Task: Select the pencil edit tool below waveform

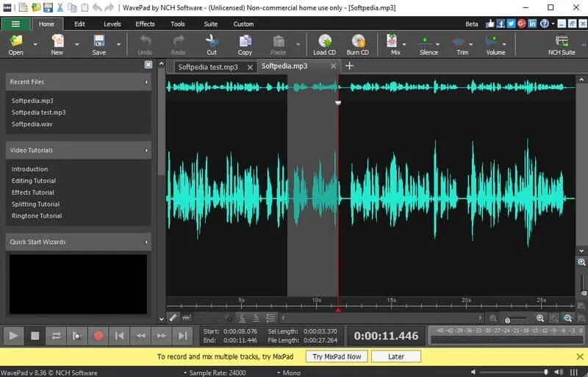Action: pos(173,318)
